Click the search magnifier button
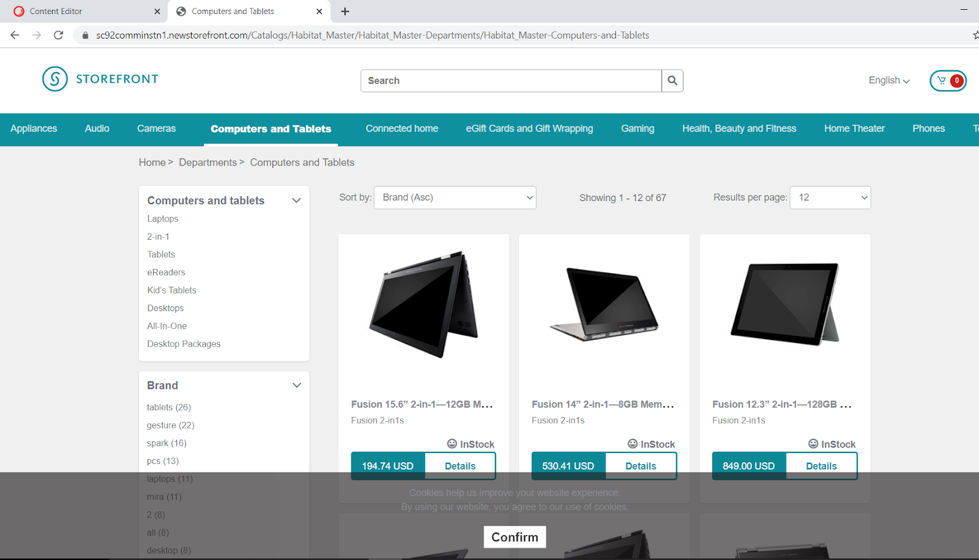979x560 pixels. click(672, 81)
